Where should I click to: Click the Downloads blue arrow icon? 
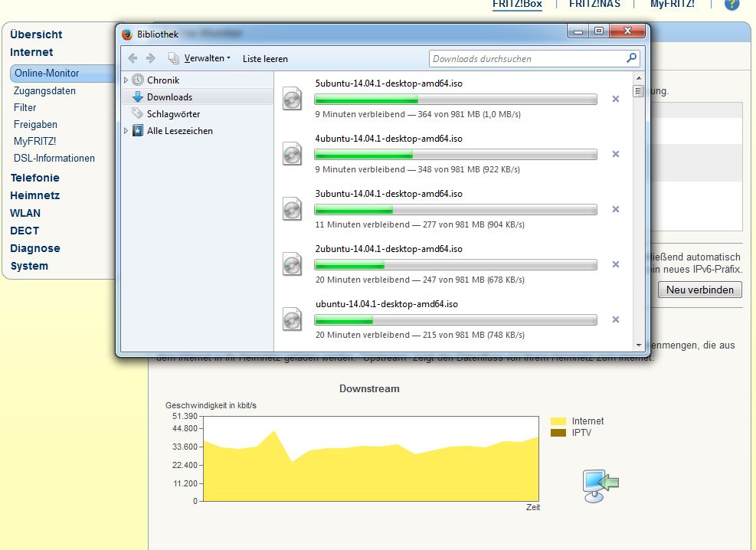tap(138, 97)
